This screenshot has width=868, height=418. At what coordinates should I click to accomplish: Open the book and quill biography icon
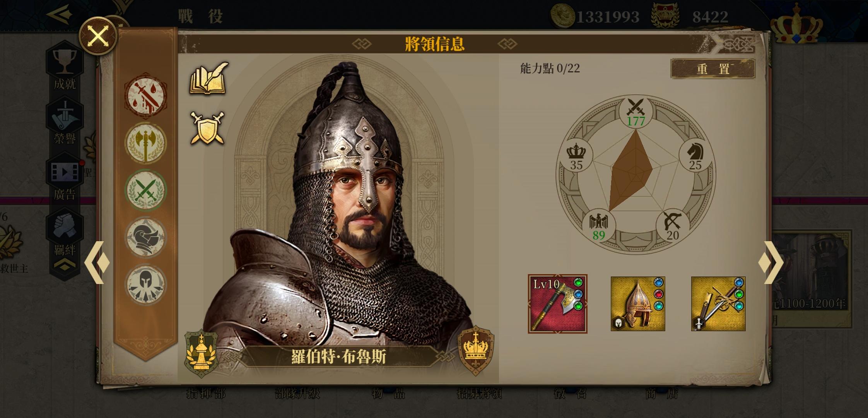coord(208,79)
